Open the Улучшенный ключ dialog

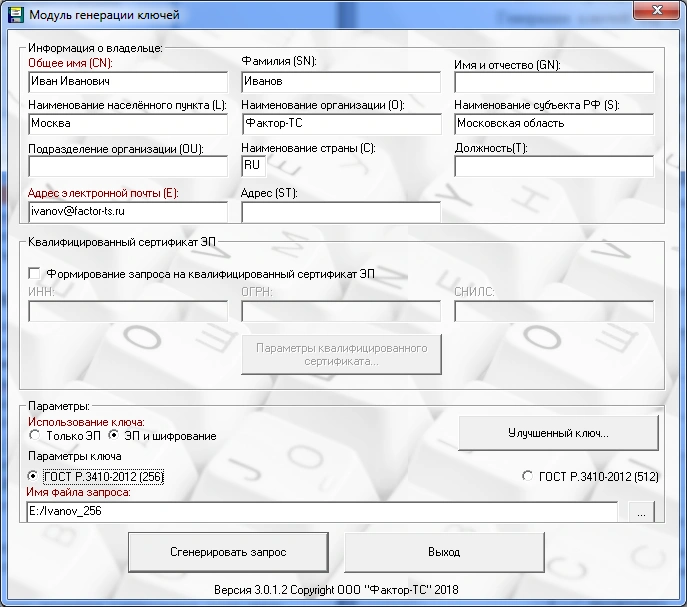point(558,433)
